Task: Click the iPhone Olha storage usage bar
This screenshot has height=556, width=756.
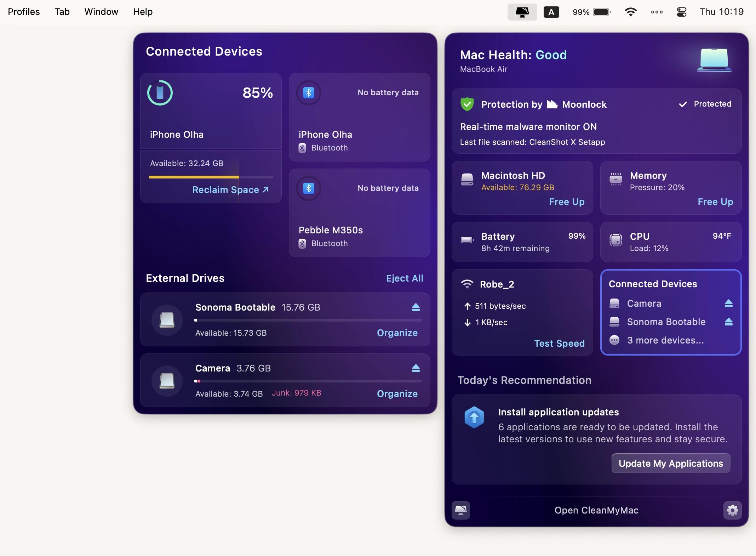Action: coord(211,177)
